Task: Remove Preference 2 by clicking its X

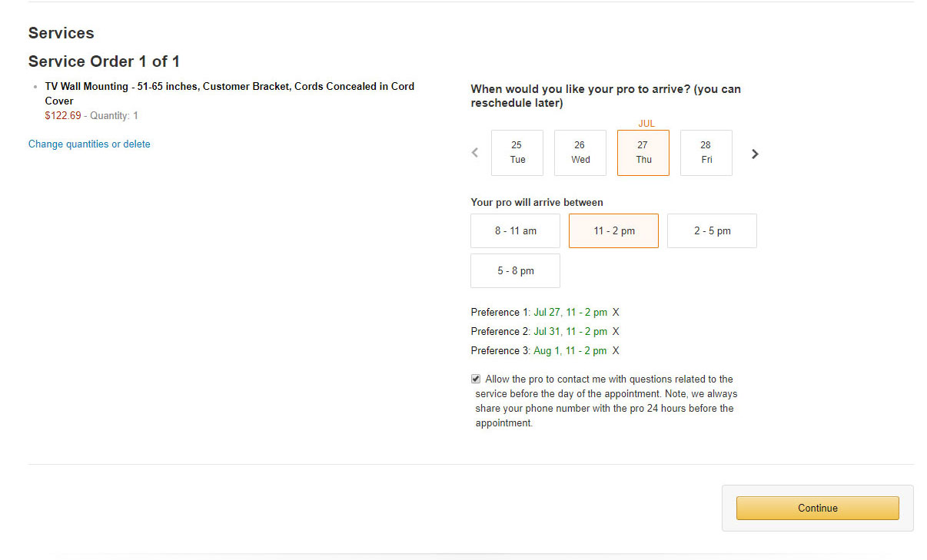Action: [x=614, y=331]
